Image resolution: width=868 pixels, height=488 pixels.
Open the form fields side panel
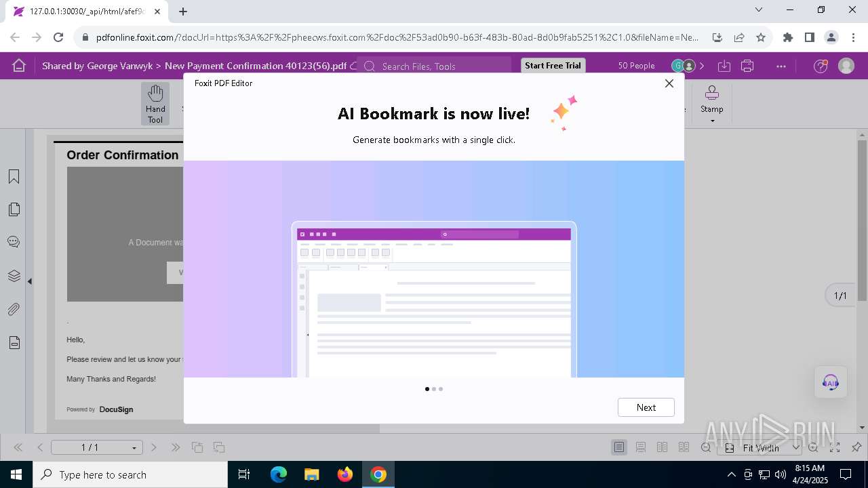[x=14, y=342]
